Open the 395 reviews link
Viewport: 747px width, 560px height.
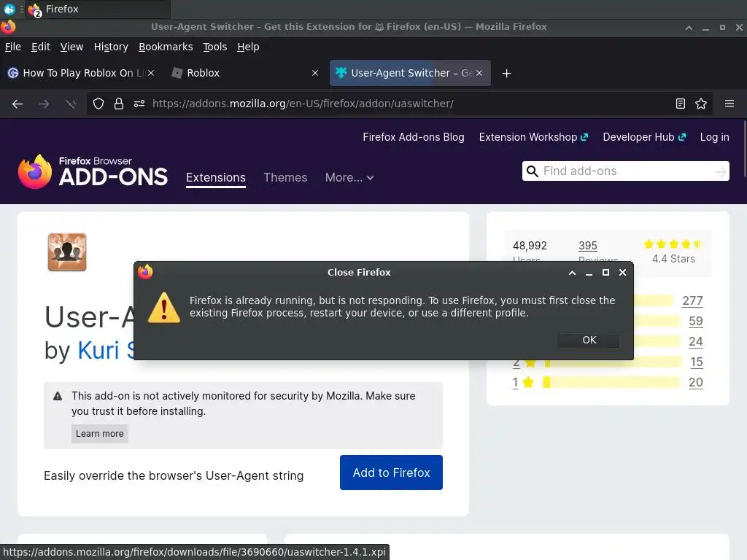click(588, 246)
